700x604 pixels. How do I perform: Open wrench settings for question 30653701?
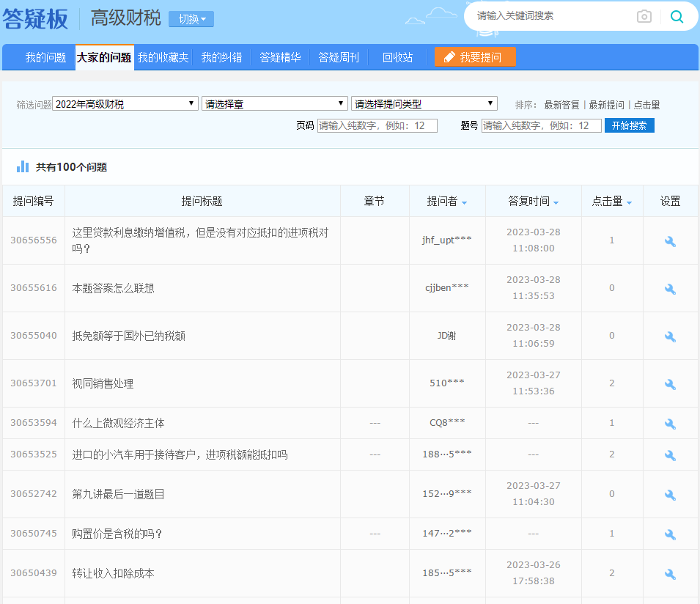click(670, 384)
